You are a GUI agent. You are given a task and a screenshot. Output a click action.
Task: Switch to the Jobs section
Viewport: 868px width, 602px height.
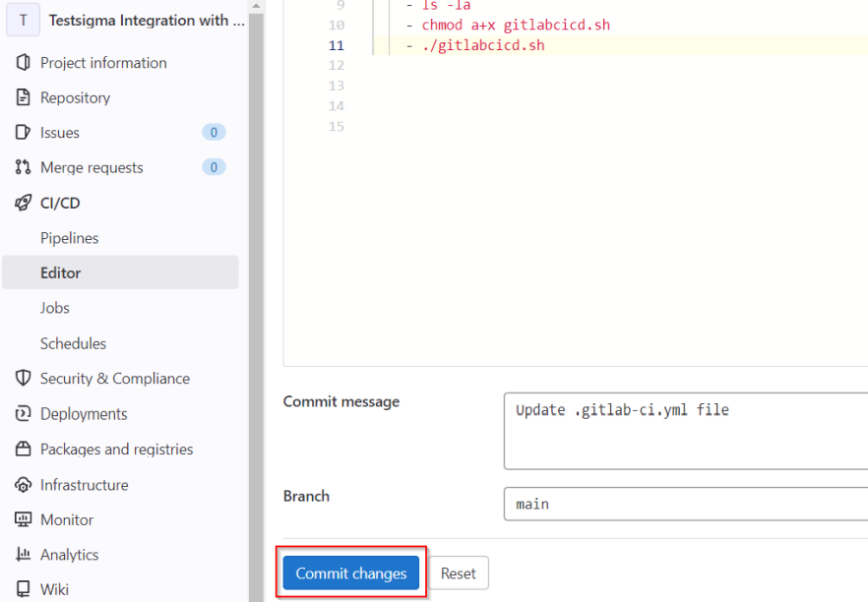pyautogui.click(x=55, y=307)
